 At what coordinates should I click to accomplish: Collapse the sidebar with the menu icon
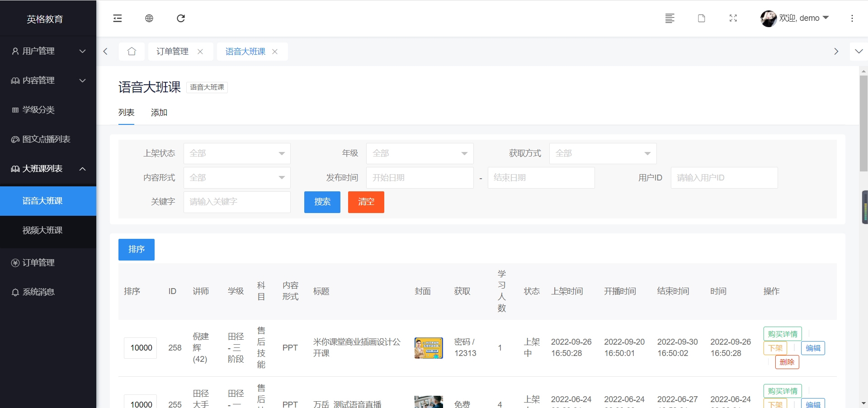(x=118, y=18)
